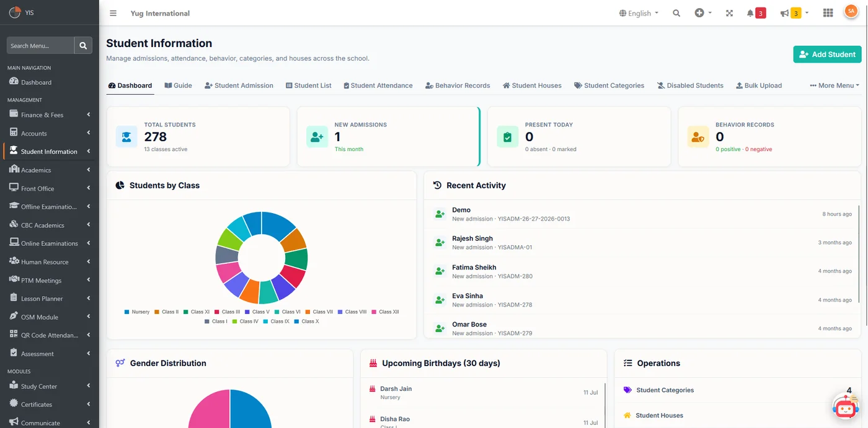Click the SA user avatar
868x428 pixels.
(851, 12)
